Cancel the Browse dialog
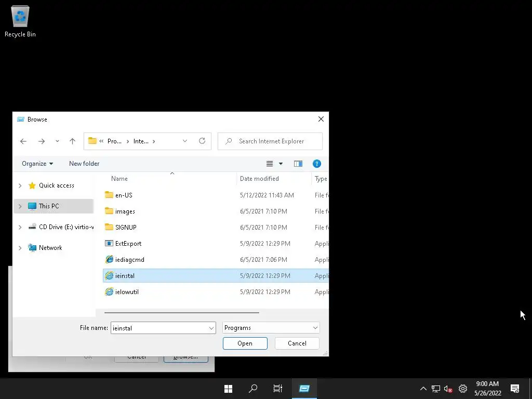The height and width of the screenshot is (399, 532). [x=297, y=343]
